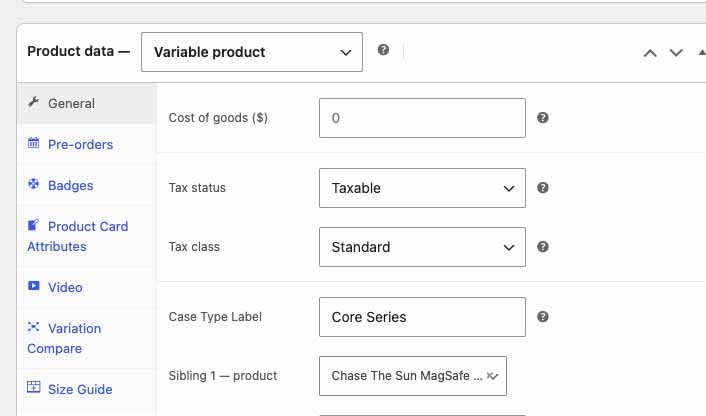Open the Sibling 1 product selector
The width and height of the screenshot is (706, 416).
(x=413, y=376)
